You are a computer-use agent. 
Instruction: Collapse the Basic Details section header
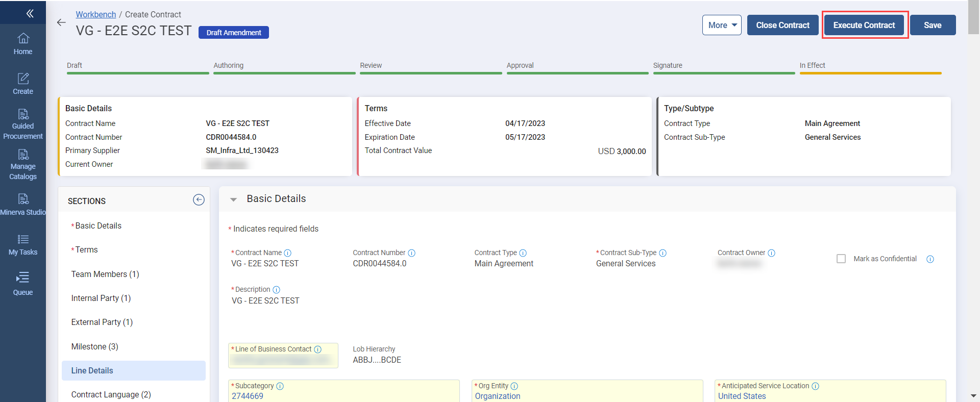click(x=233, y=199)
